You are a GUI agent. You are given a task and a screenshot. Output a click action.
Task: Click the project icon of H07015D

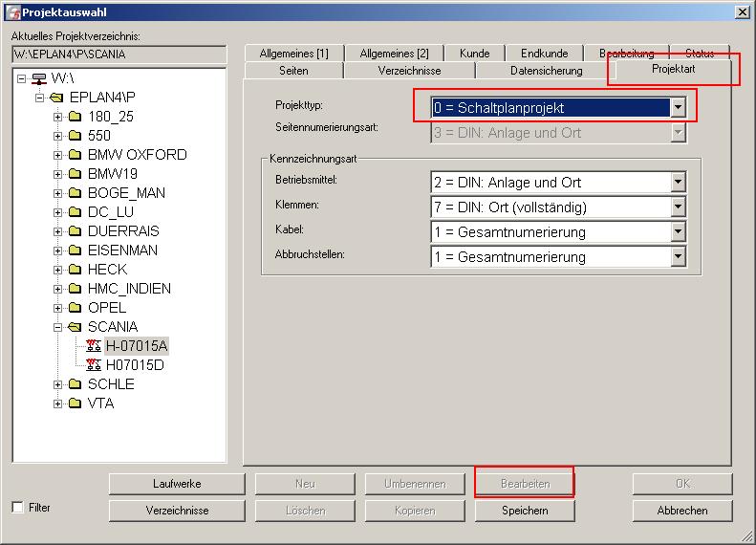(x=94, y=365)
